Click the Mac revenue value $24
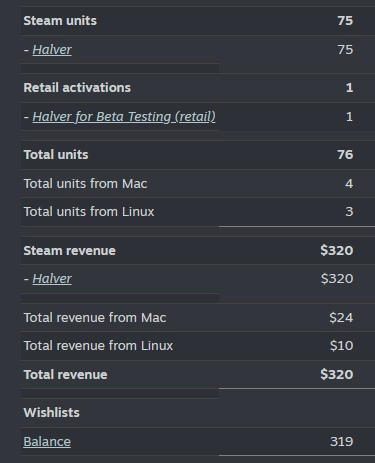The height and width of the screenshot is (463, 375). pos(341,318)
